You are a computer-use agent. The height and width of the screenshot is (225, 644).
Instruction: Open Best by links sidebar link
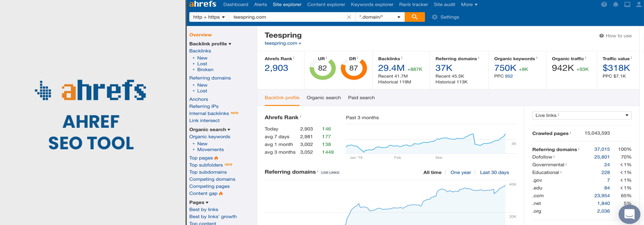click(204, 210)
